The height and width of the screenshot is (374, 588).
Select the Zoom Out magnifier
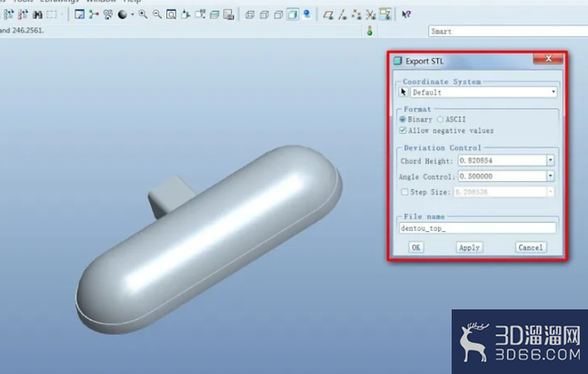pos(157,15)
